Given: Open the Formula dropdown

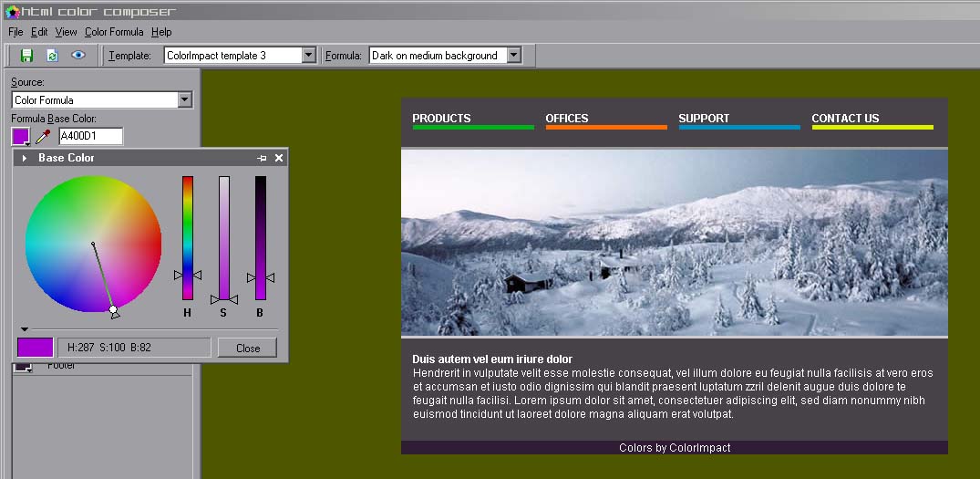Looking at the screenshot, I should click(514, 55).
